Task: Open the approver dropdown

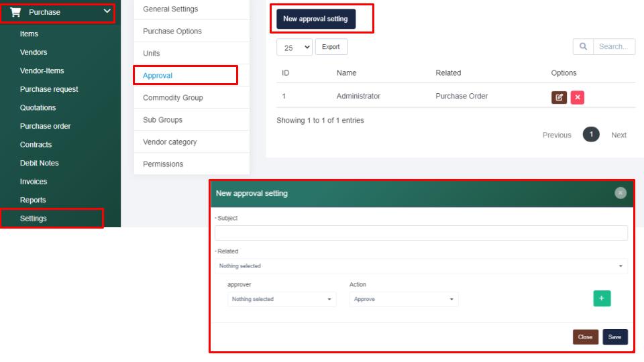Action: [282, 299]
